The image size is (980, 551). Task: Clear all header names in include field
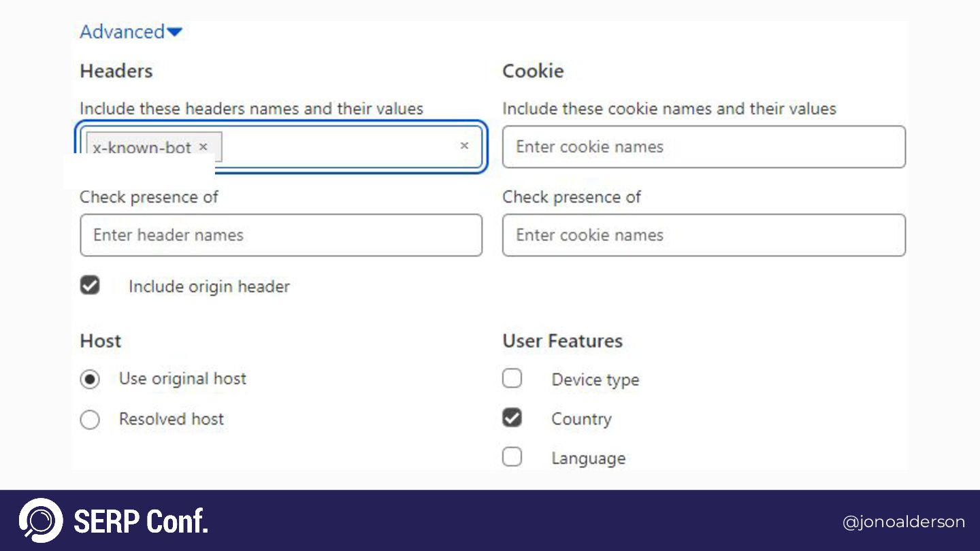click(x=464, y=146)
